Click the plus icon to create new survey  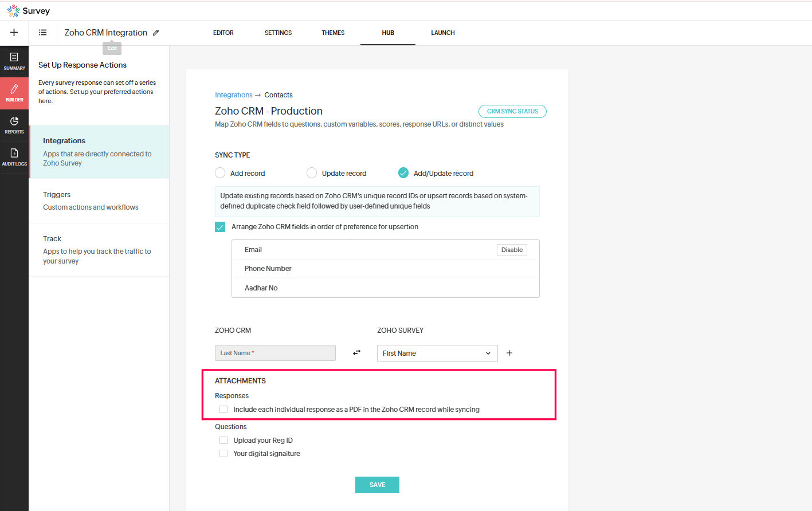tap(14, 33)
